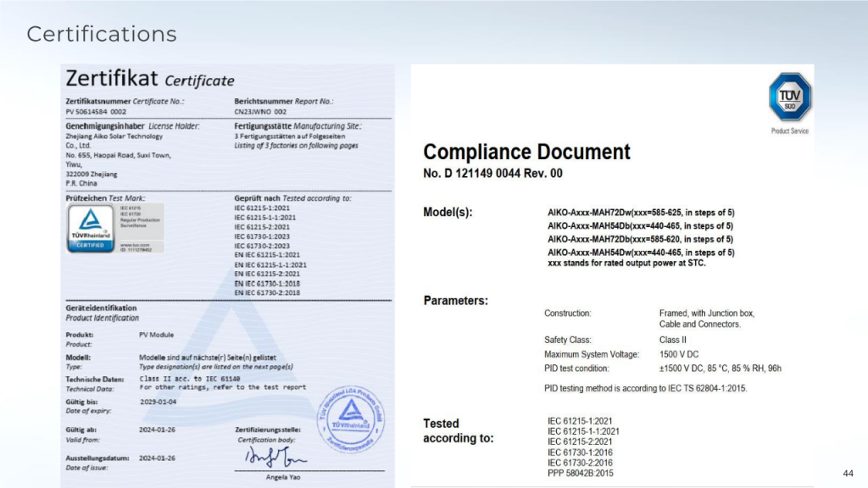The image size is (868, 488).
Task: Click the 'Product Service' caption under the logo
Action: point(789,131)
